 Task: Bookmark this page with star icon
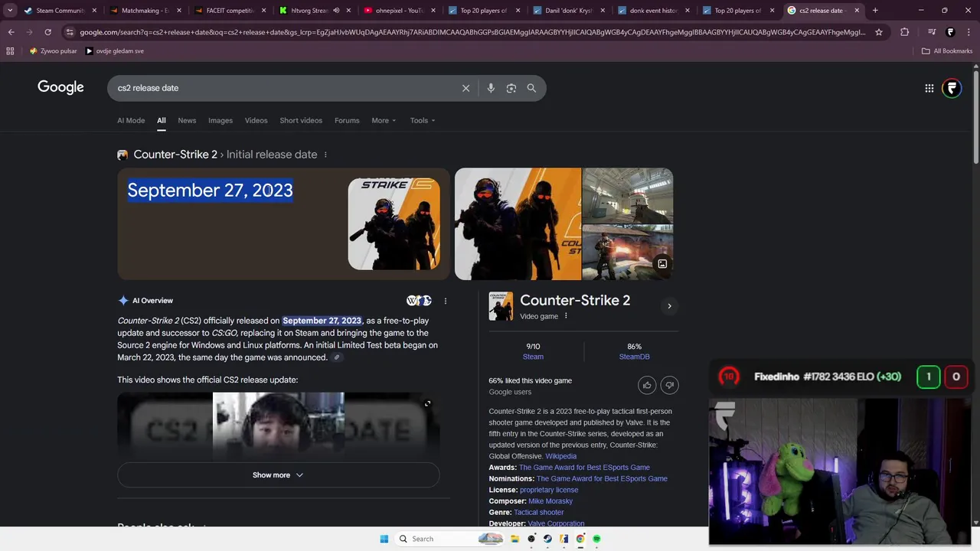coord(879,32)
